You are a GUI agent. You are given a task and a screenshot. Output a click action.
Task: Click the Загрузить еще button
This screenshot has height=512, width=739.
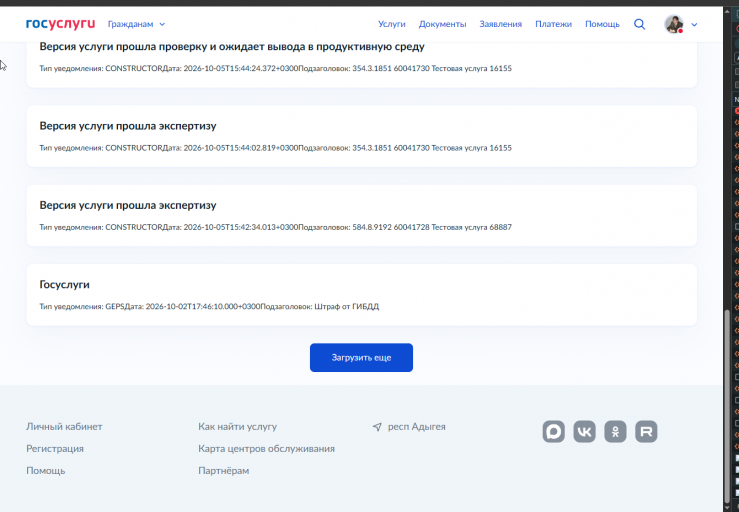point(361,357)
